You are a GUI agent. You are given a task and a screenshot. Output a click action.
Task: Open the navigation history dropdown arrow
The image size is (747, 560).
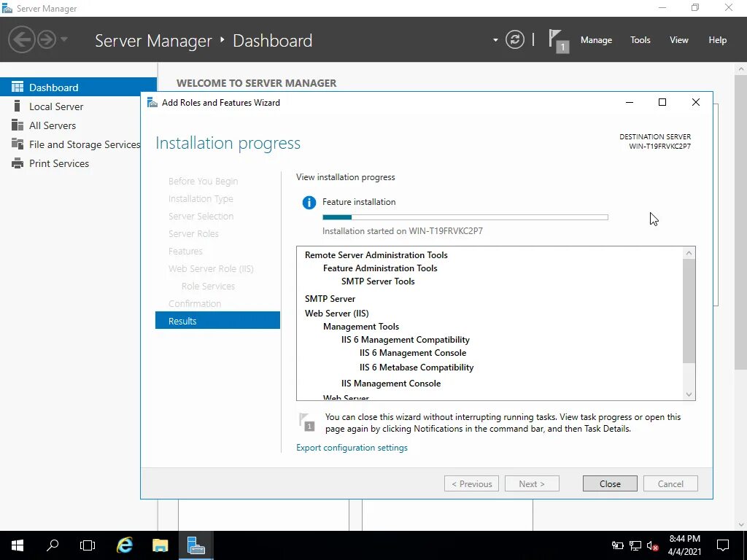coord(64,39)
